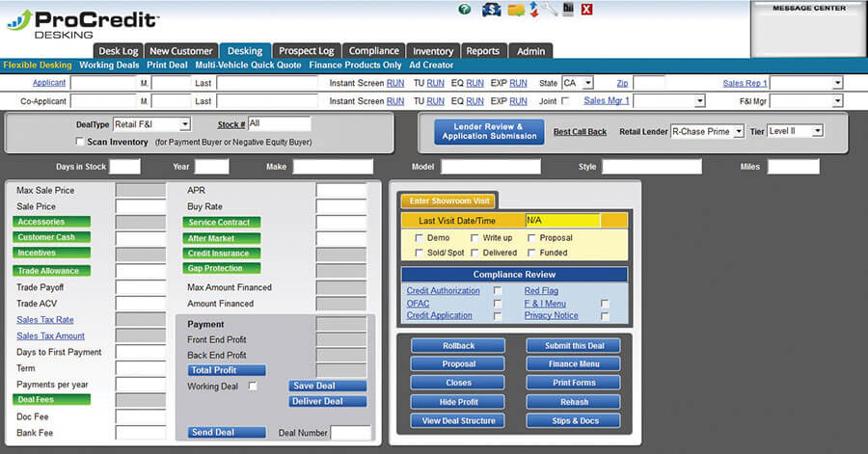
Task: Select the Working Deals submenu
Action: click(x=109, y=66)
